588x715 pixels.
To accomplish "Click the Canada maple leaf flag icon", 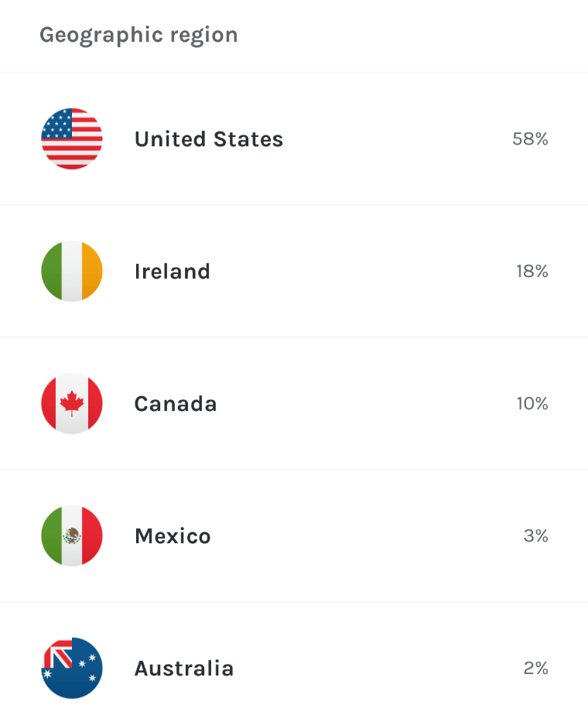I will point(71,403).
